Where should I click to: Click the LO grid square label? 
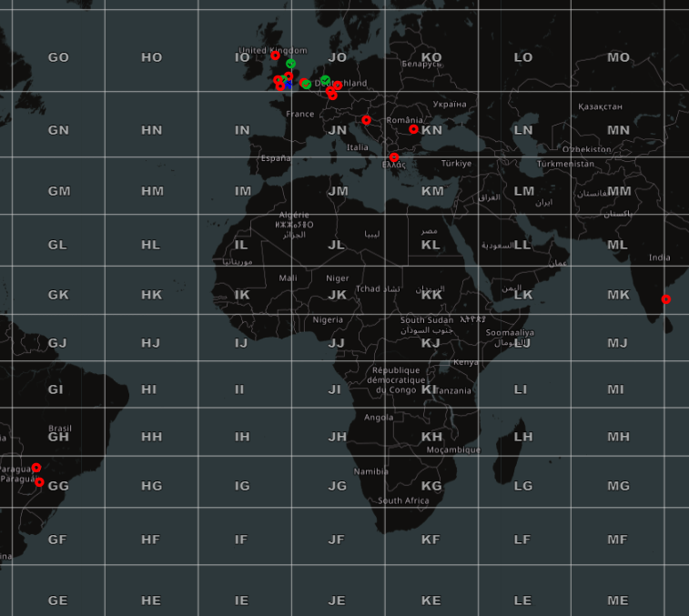coord(523,57)
